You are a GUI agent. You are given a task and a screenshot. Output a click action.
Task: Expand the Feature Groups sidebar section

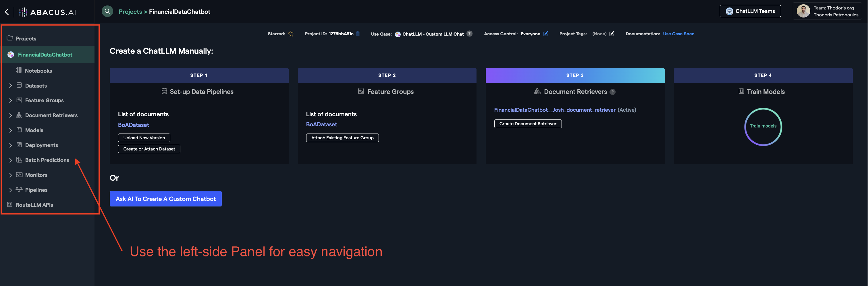10,101
